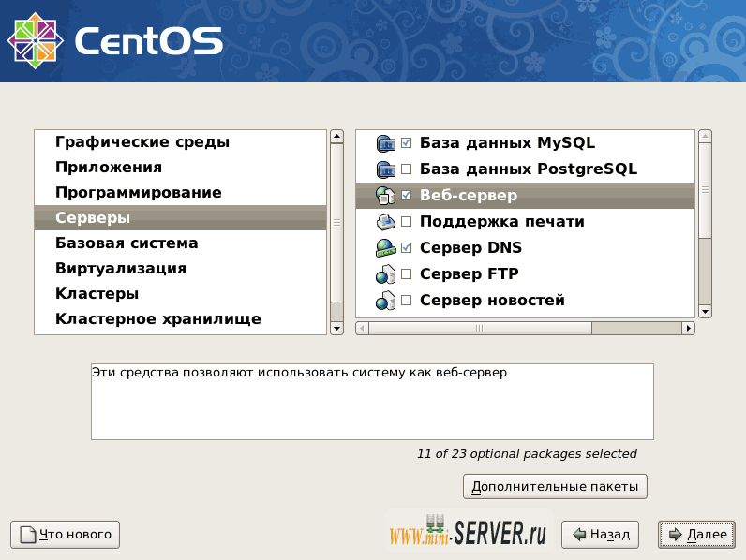Click the Сервер новостей label
The height and width of the screenshot is (560, 746).
[x=492, y=301]
